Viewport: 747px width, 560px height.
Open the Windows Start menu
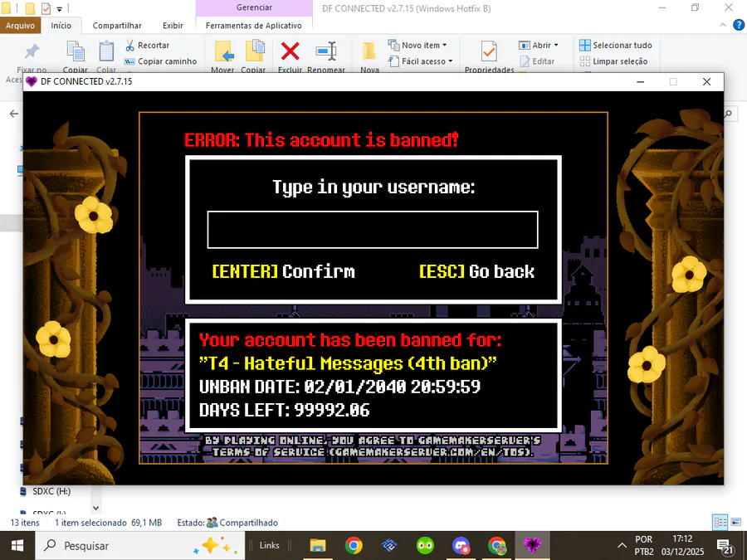17,546
